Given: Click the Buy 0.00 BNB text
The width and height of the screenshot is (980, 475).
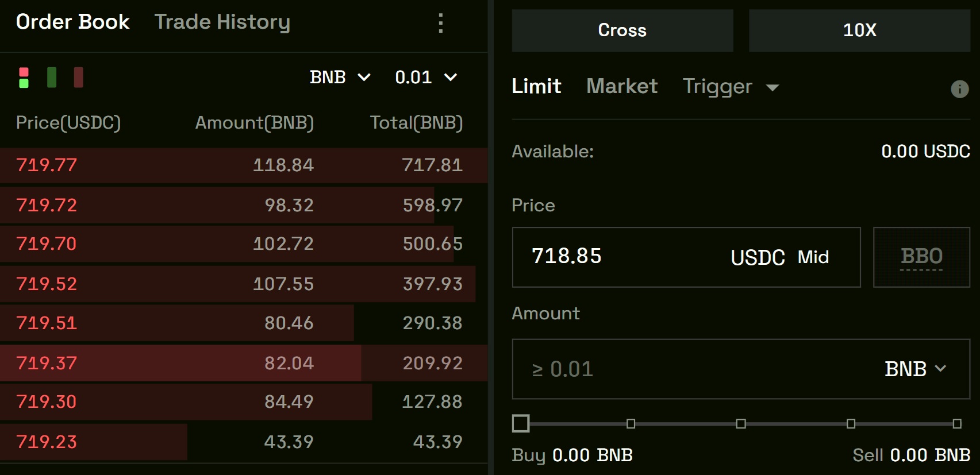Looking at the screenshot, I should (x=572, y=455).
